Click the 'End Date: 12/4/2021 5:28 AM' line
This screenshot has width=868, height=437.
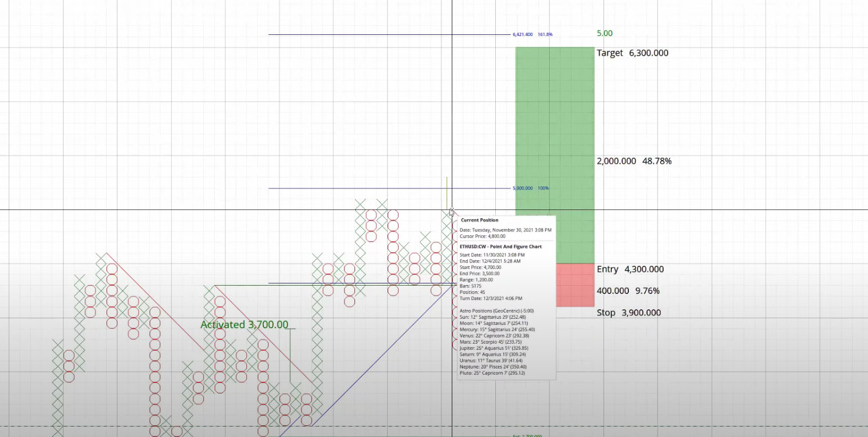pyautogui.click(x=490, y=261)
